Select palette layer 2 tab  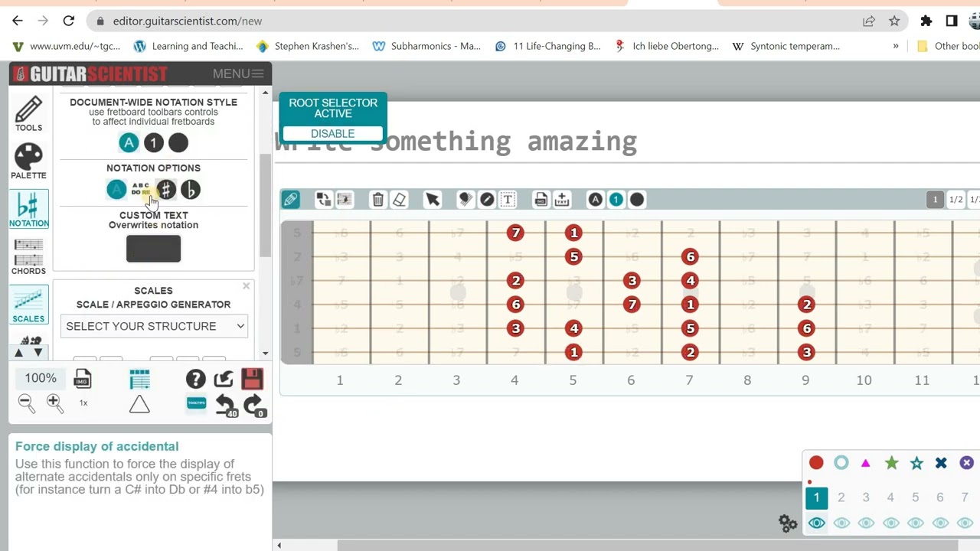[841, 497]
